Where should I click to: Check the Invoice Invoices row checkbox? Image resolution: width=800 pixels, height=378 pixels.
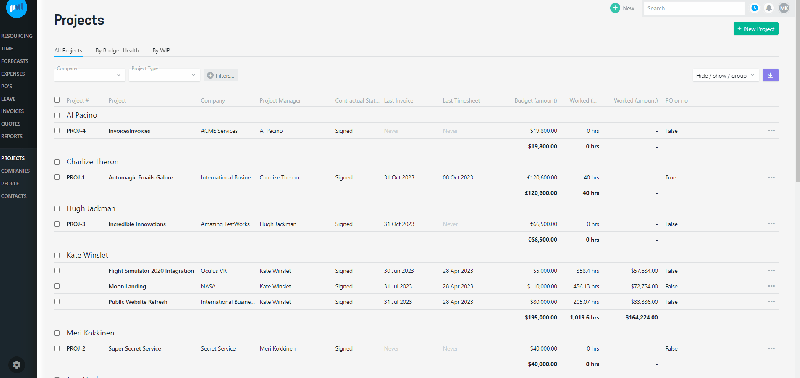pyautogui.click(x=57, y=131)
